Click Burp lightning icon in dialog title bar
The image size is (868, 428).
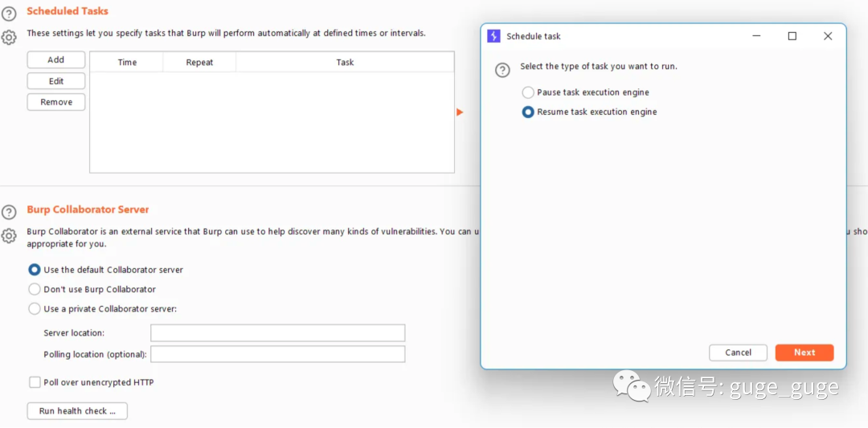coord(493,36)
